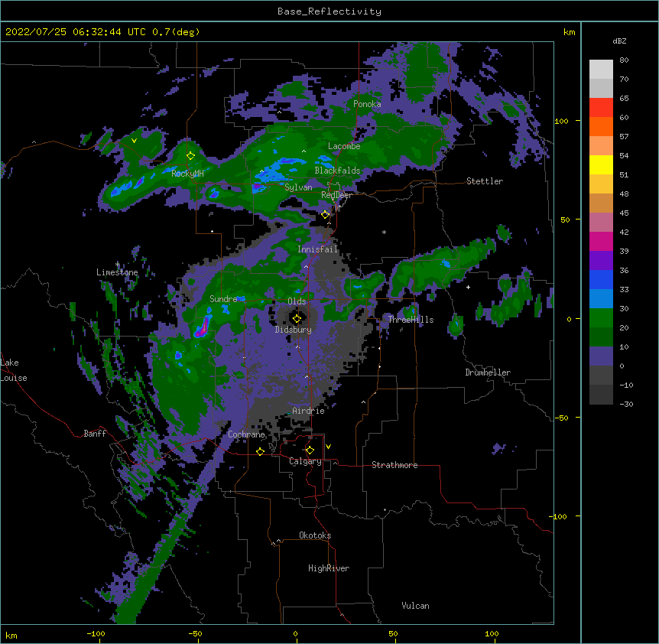Screen dimensions: 659x644
Task: Click the yellow diamond marker below Cochrane
Action: (260, 451)
